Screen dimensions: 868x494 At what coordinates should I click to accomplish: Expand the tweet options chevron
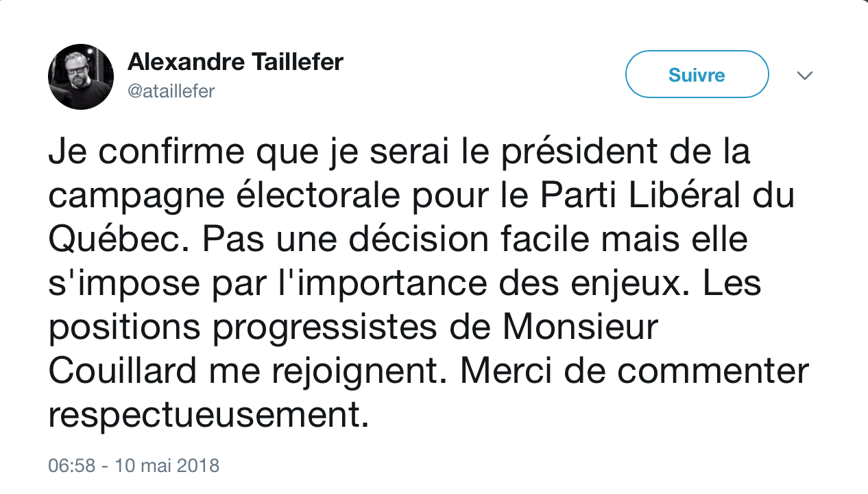804,75
